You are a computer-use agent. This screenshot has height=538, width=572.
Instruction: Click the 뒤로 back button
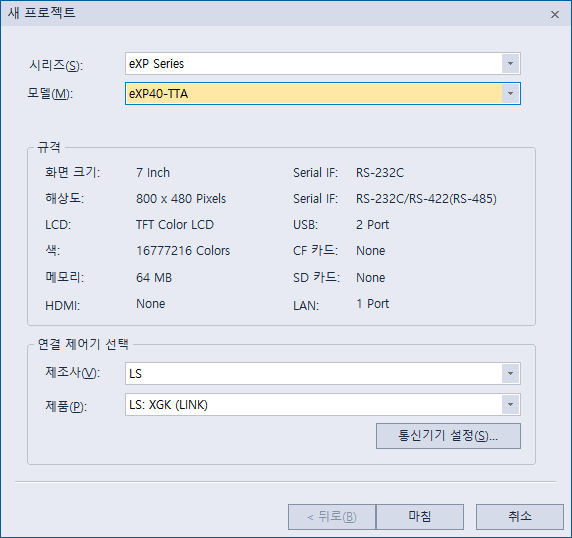332,517
